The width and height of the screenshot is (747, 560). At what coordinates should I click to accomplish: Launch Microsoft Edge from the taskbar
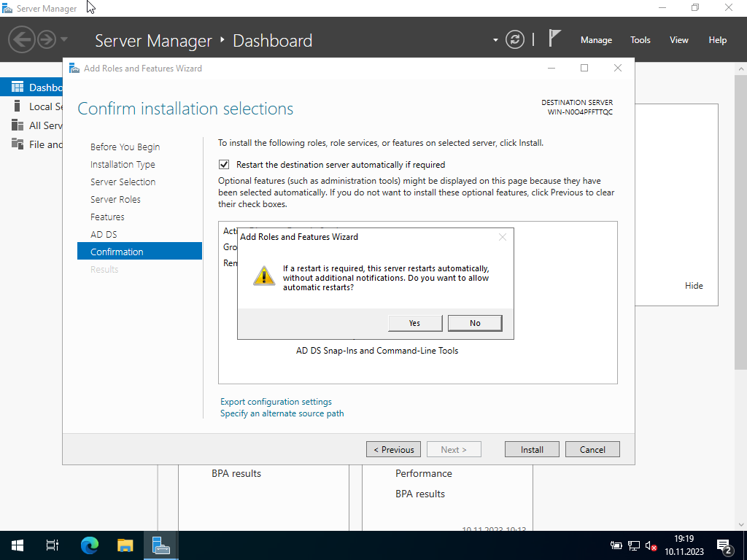[x=89, y=545]
